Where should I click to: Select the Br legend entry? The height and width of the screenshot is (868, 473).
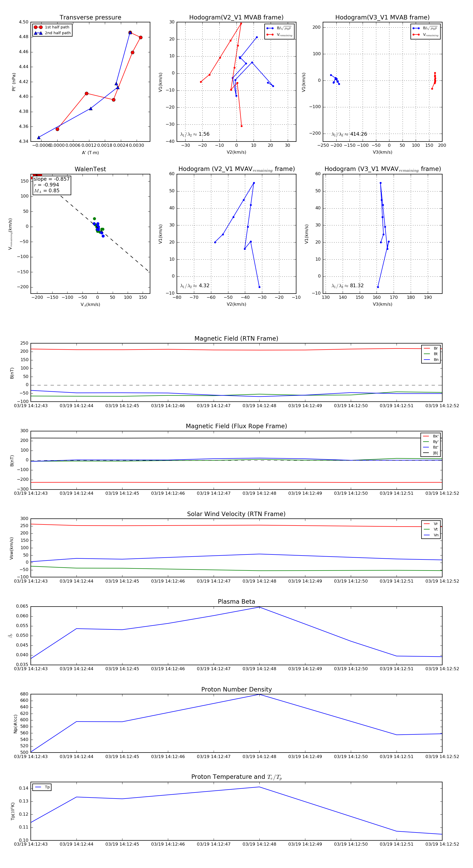431,349
